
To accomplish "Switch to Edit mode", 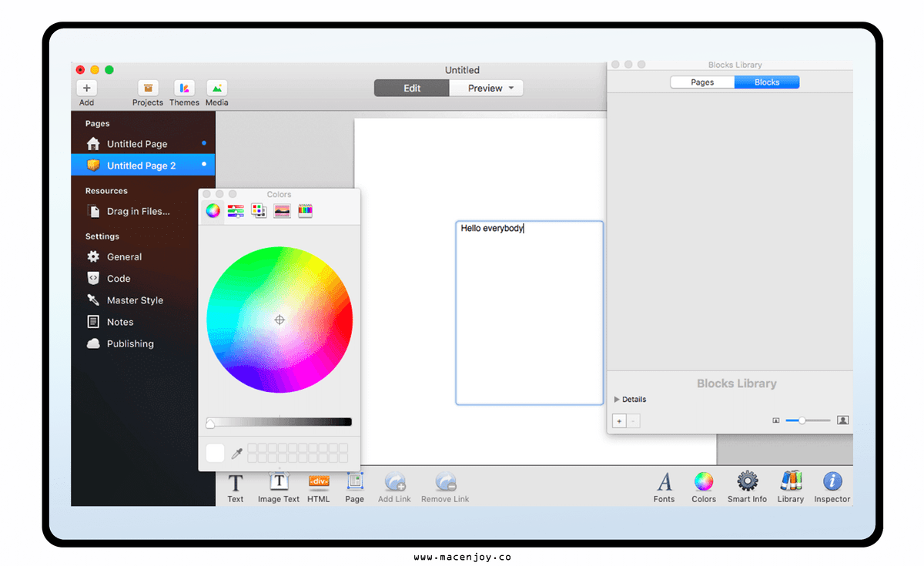I will 412,89.
